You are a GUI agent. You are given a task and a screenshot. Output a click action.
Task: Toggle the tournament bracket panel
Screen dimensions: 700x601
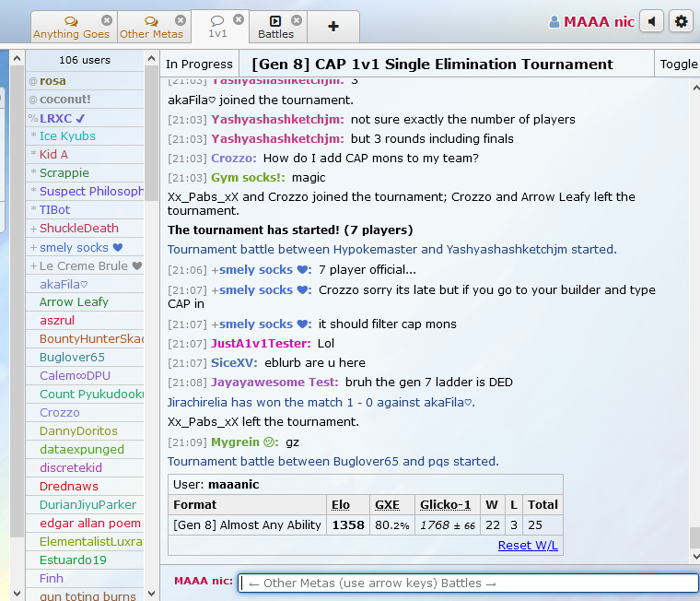coord(678,65)
